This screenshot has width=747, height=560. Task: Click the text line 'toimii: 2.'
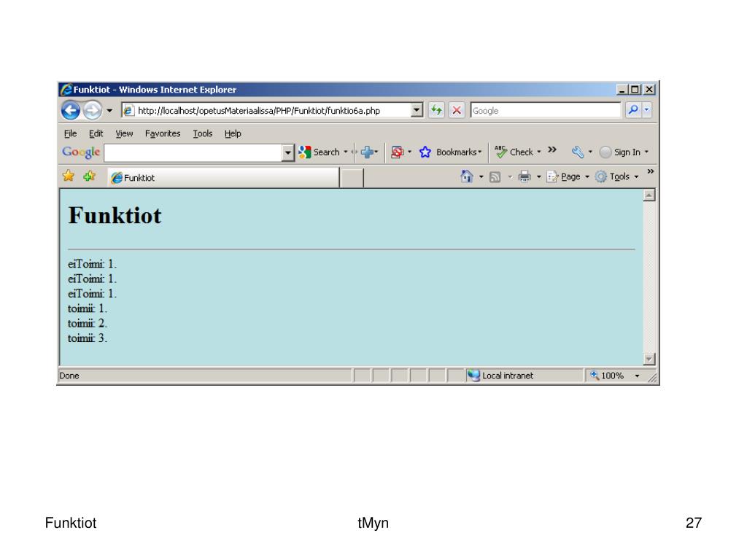[88, 324]
